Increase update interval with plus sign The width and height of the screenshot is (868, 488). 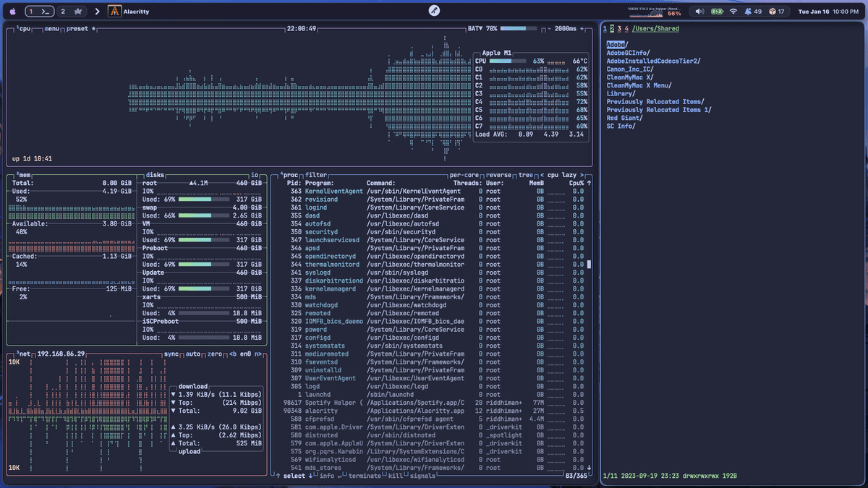click(582, 29)
